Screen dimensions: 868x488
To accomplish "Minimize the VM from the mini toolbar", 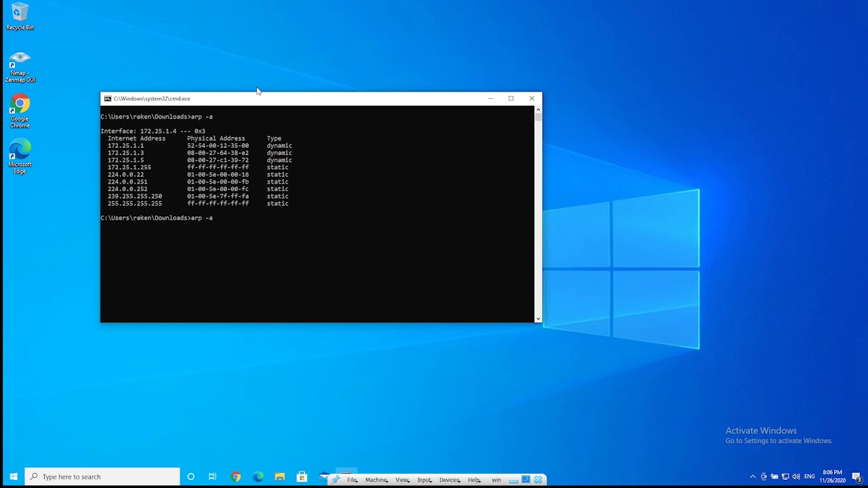I will pos(513,480).
